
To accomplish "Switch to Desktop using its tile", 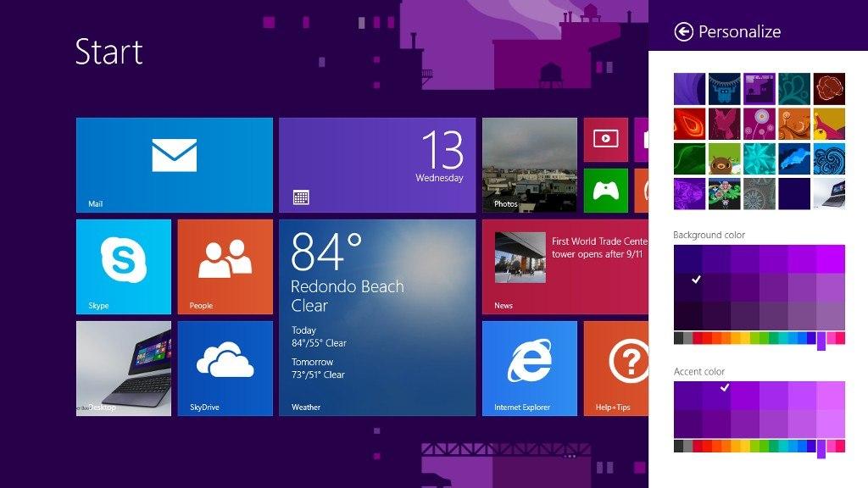I will (x=123, y=368).
